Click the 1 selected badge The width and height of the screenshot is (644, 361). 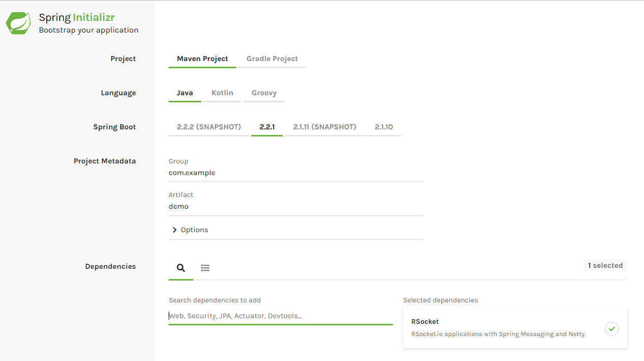(x=605, y=265)
